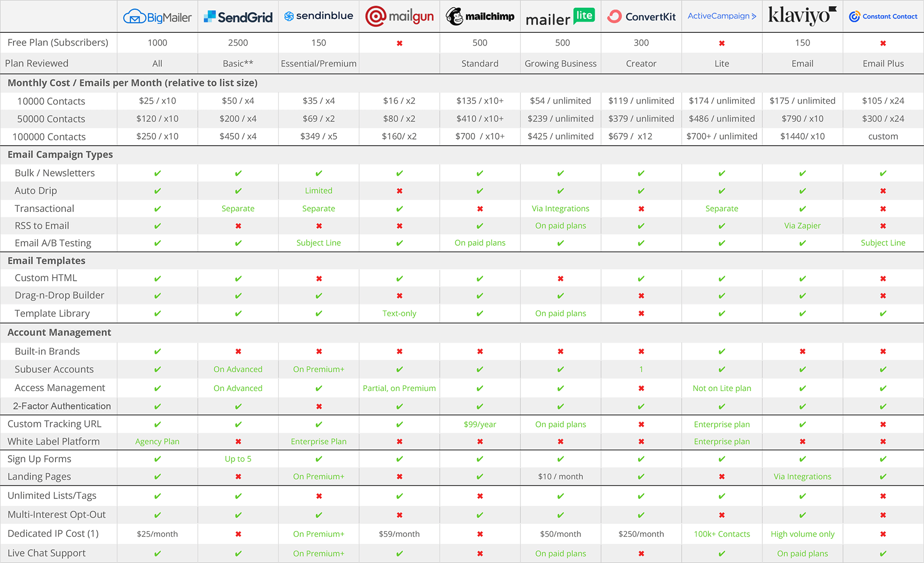Click the SendGrid logo
The image size is (924, 563).
tap(238, 17)
